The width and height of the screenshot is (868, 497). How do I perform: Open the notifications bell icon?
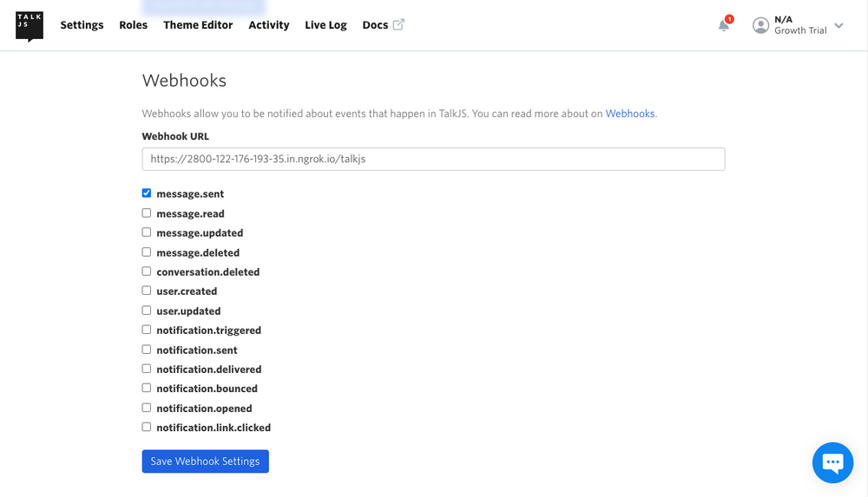(724, 25)
